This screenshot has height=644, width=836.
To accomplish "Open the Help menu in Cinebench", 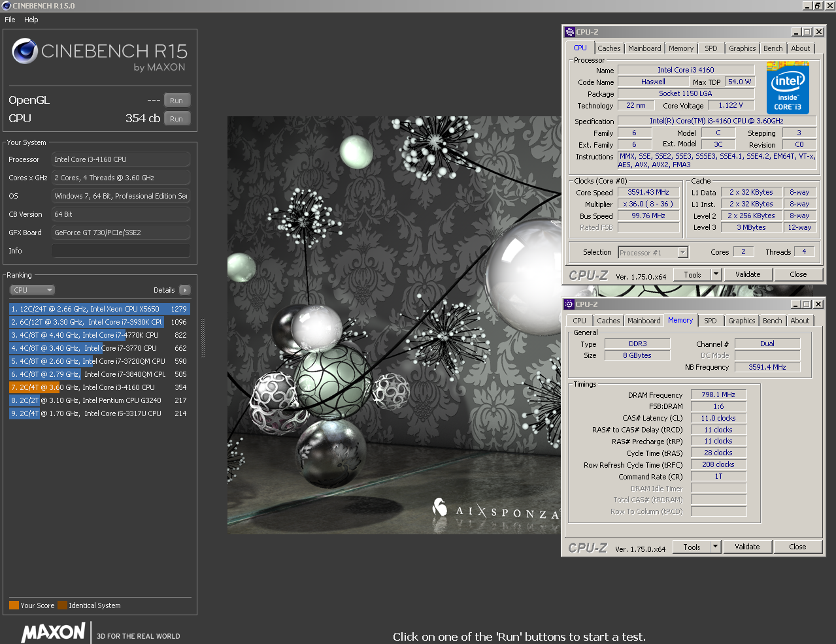I will point(31,20).
